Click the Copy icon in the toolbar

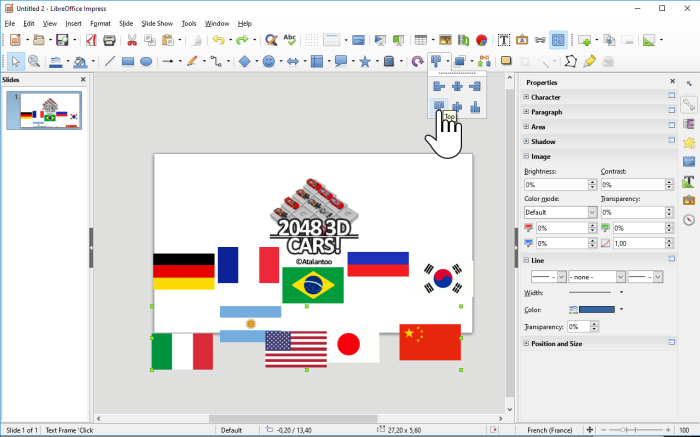click(150, 40)
